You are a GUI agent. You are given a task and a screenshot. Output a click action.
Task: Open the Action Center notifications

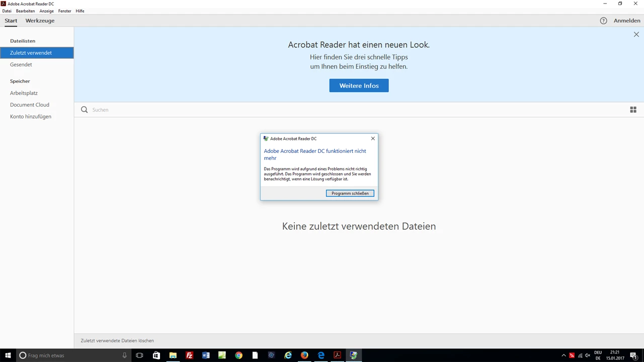pos(633,355)
